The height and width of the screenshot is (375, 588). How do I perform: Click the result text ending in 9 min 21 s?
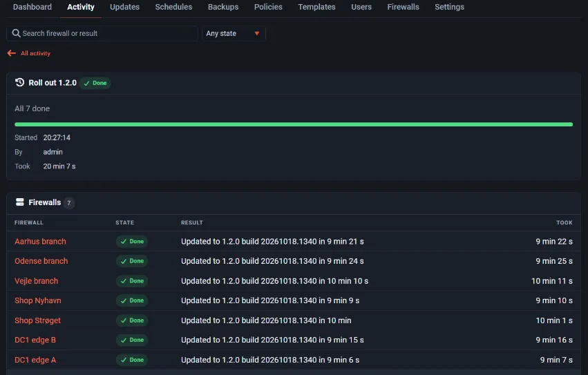point(272,242)
